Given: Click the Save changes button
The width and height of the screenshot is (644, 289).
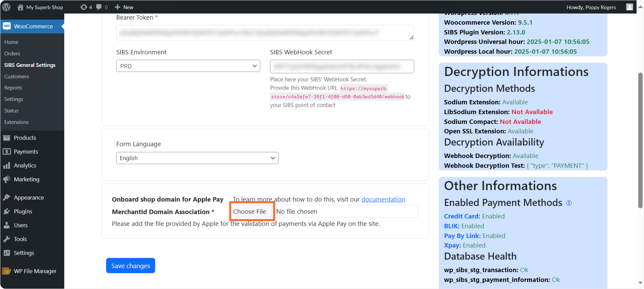Looking at the screenshot, I should click(131, 266).
